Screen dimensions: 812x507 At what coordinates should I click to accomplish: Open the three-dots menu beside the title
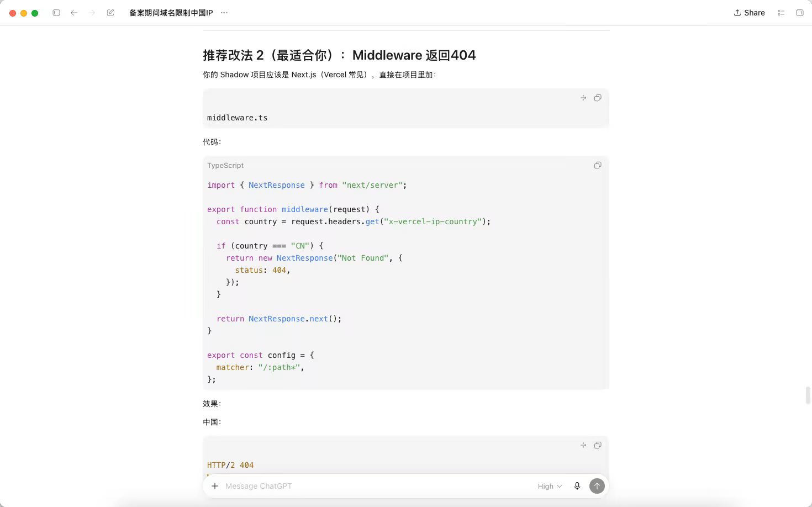[x=224, y=13]
